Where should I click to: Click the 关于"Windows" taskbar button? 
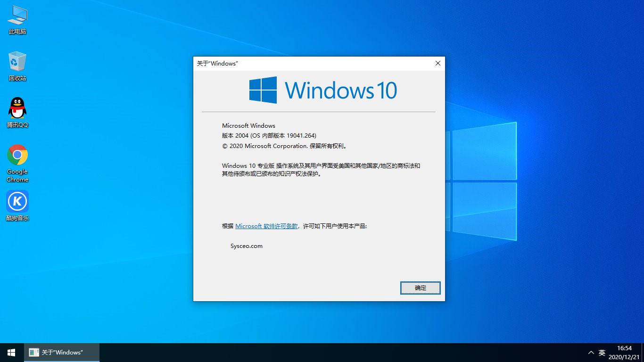[x=62, y=353]
